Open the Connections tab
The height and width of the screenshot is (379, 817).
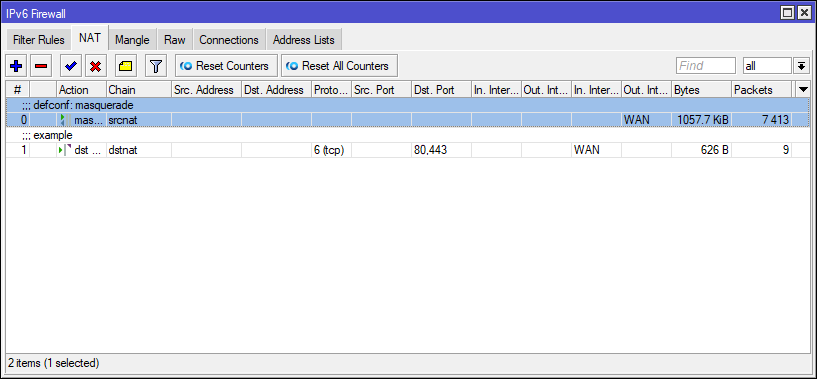click(x=229, y=40)
